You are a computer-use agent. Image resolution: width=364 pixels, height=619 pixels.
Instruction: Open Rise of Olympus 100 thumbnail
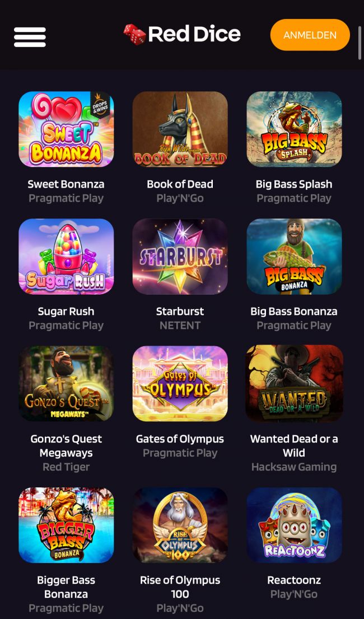pos(180,525)
